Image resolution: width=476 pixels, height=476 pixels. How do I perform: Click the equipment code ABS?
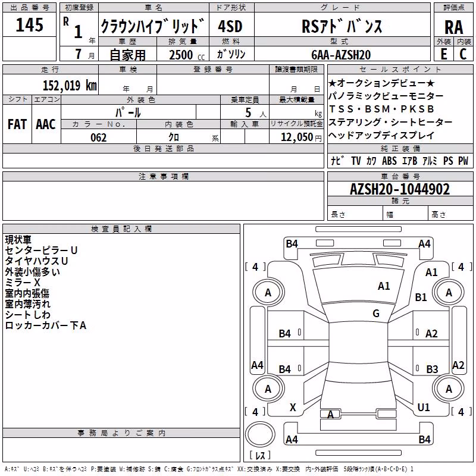coord(389,161)
